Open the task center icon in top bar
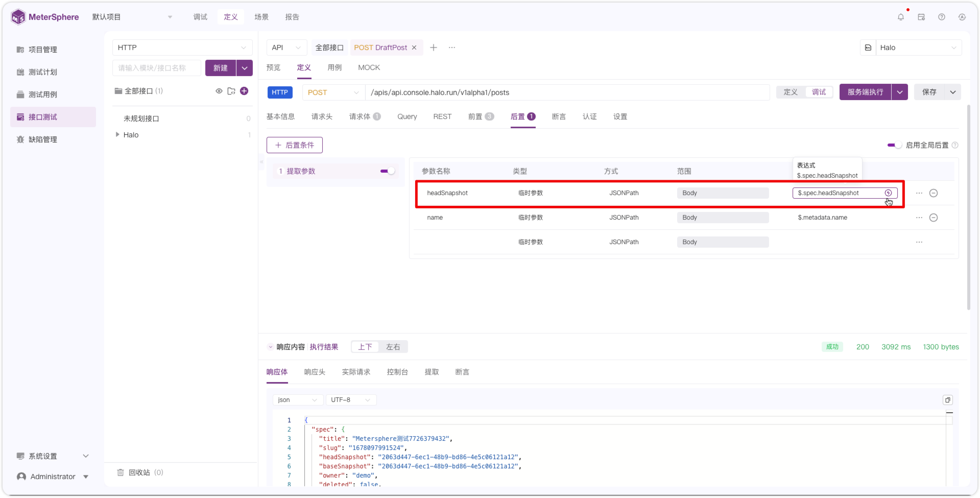The height and width of the screenshot is (498, 980). pos(921,17)
